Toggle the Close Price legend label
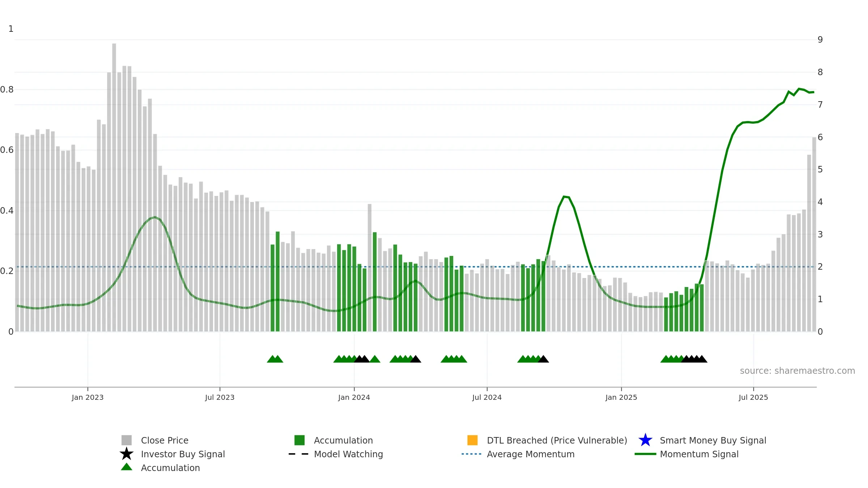Image resolution: width=868 pixels, height=488 pixels. pos(165,440)
